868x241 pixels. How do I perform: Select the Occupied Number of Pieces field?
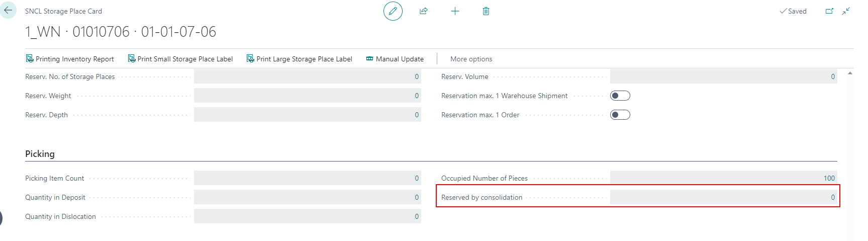point(723,178)
